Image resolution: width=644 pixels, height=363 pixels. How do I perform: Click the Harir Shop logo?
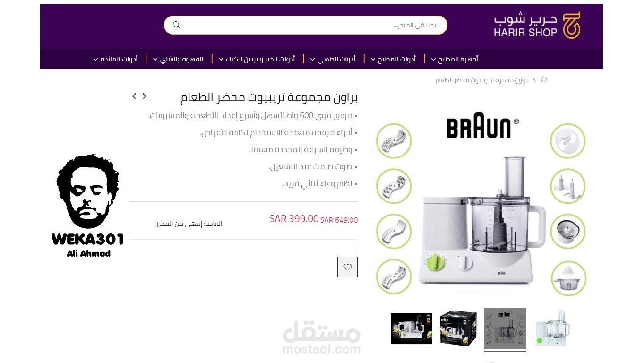[x=537, y=26]
